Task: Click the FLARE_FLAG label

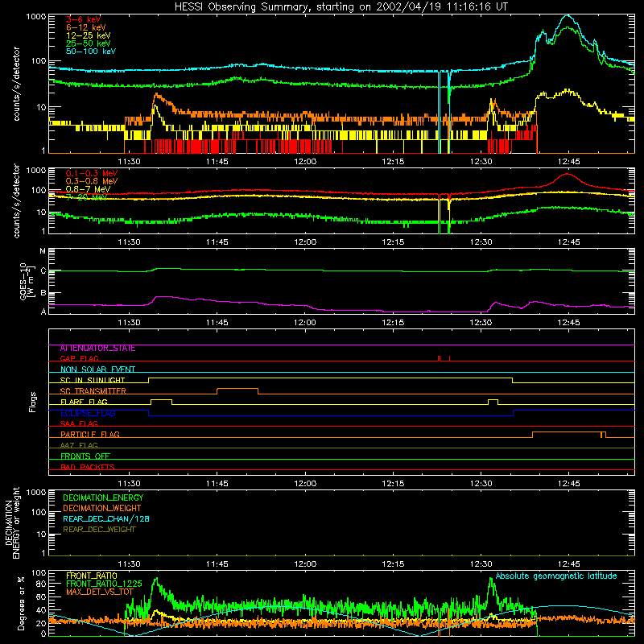Action: tap(84, 402)
